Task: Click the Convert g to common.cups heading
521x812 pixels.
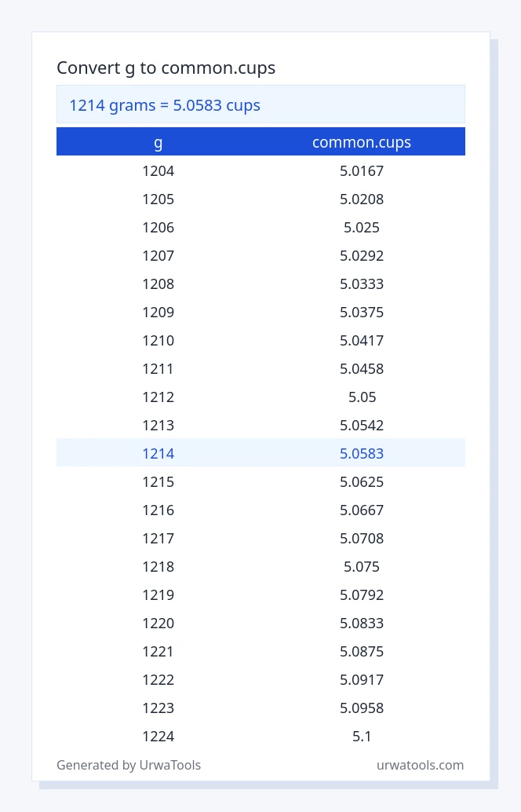Action: tap(166, 68)
